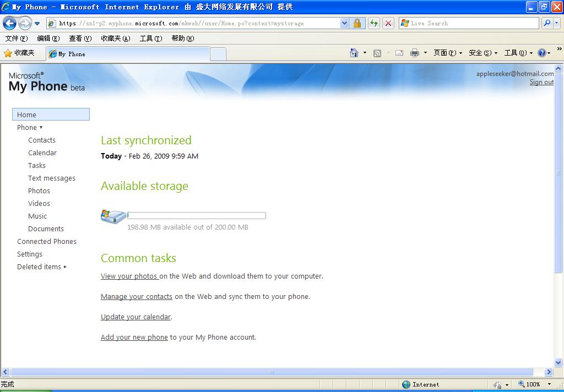The image size is (564, 392).
Task: Click the Add your new phone link
Action: click(134, 337)
